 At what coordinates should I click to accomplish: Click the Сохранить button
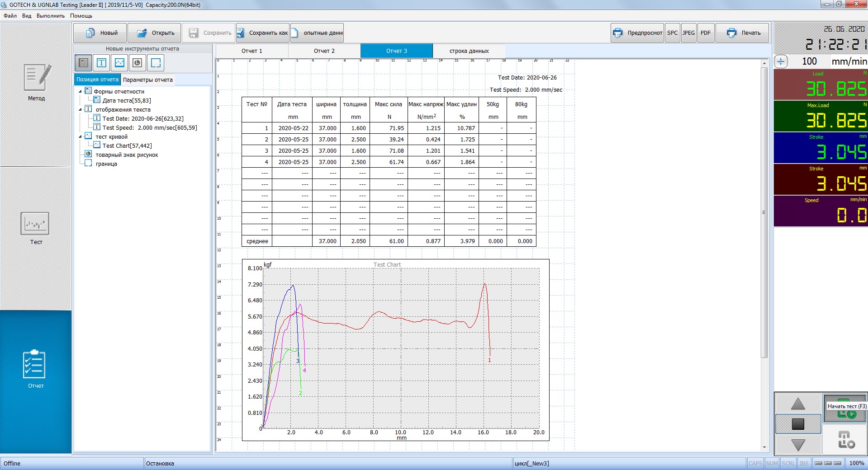click(209, 33)
